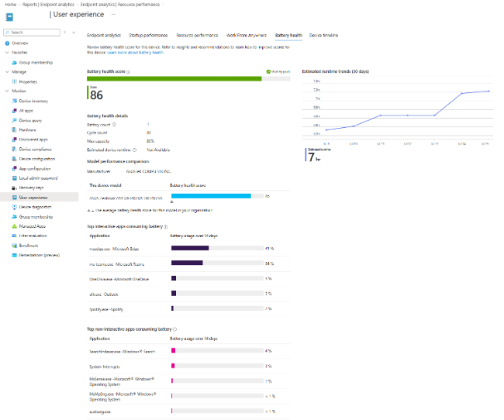This screenshot has width=504, height=420.
Task: Collapse the Favorites section chevron
Action: pos(7,53)
